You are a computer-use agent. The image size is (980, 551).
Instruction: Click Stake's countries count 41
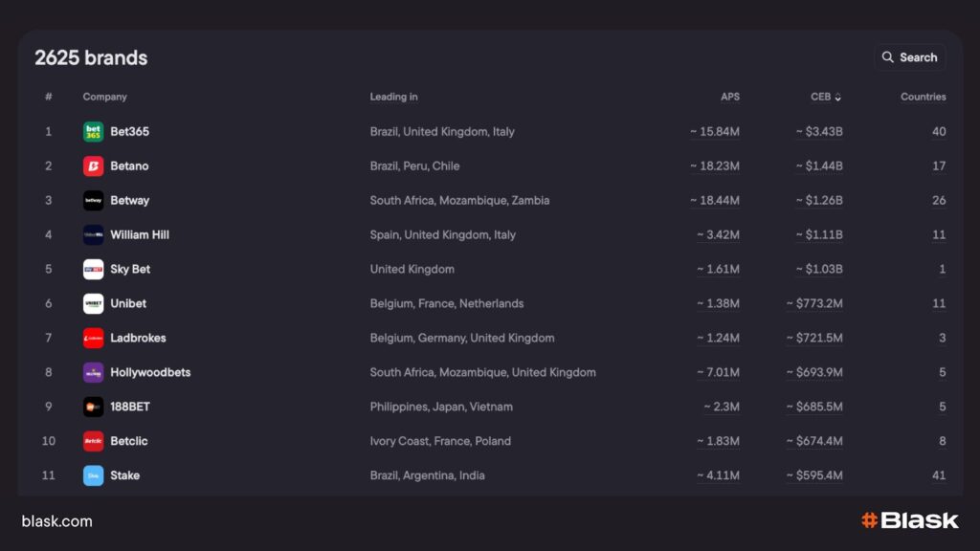tap(938, 475)
